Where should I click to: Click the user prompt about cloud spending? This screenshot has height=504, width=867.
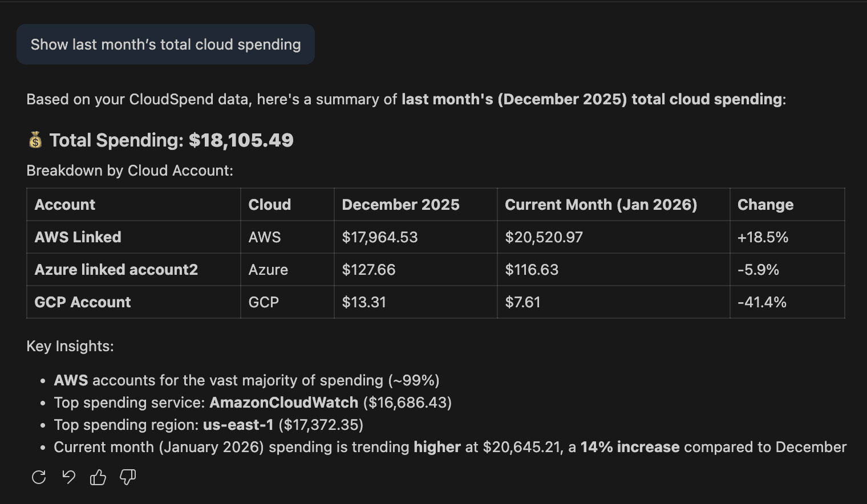click(x=165, y=44)
